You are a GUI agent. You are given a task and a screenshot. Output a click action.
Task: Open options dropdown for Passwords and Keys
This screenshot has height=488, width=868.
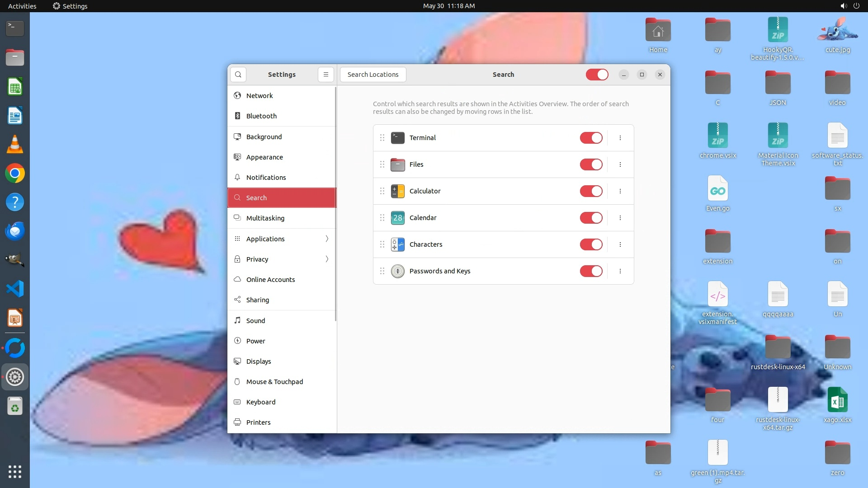pos(620,271)
